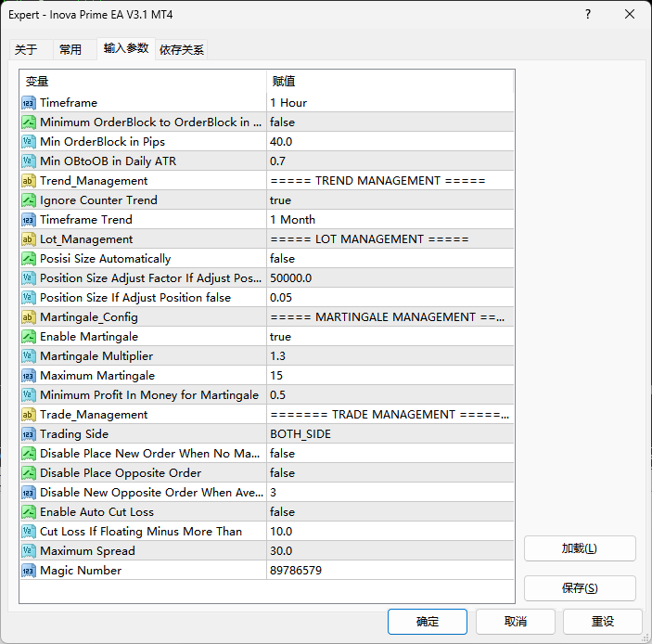Click the help question mark in title bar
Screen dimensions: 652x644
589,14
